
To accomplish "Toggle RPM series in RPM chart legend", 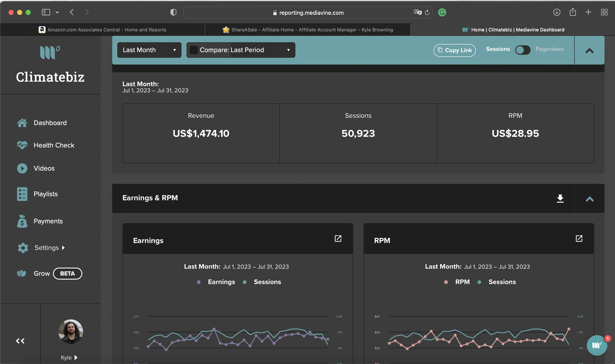I will [457, 282].
